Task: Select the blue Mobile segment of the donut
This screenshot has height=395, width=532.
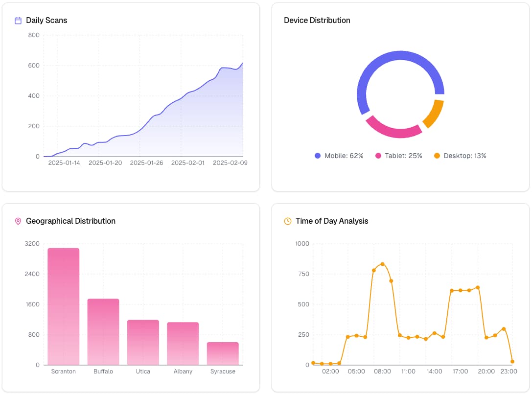Action: 400,55
